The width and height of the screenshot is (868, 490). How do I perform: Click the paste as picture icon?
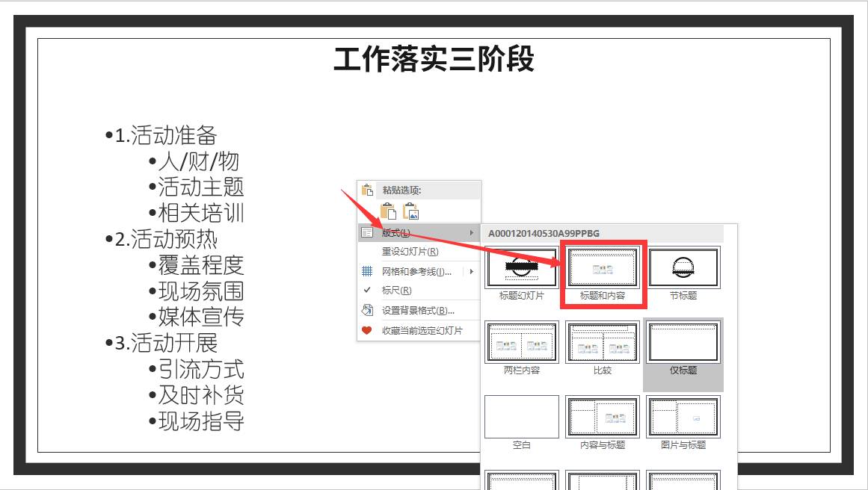(x=410, y=211)
